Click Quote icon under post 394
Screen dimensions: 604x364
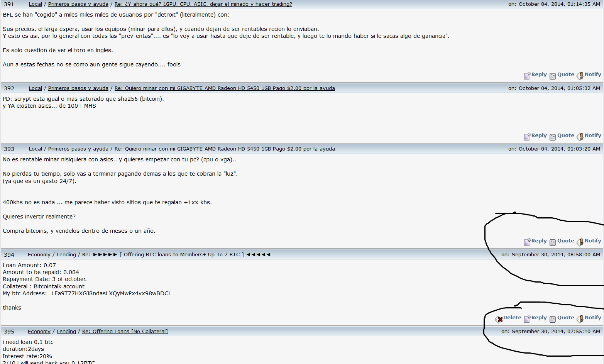(x=553, y=319)
